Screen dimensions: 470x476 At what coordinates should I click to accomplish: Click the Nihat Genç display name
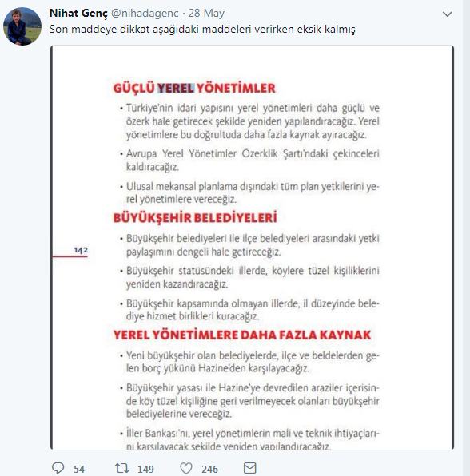(x=78, y=13)
